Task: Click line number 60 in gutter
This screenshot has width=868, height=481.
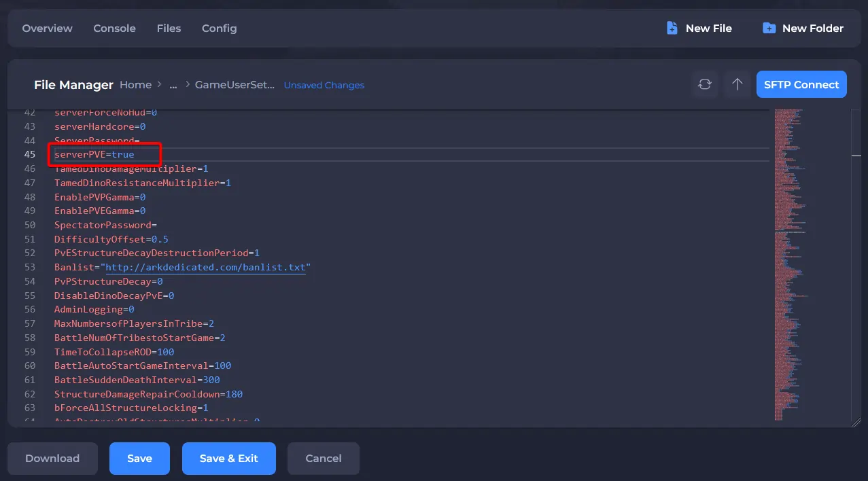Action: tap(30, 366)
